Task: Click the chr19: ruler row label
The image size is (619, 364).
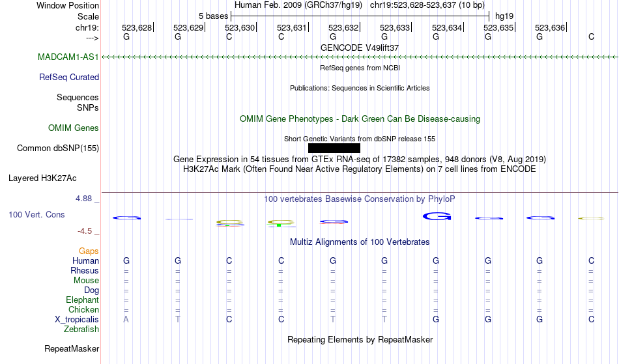Action: coord(87,27)
